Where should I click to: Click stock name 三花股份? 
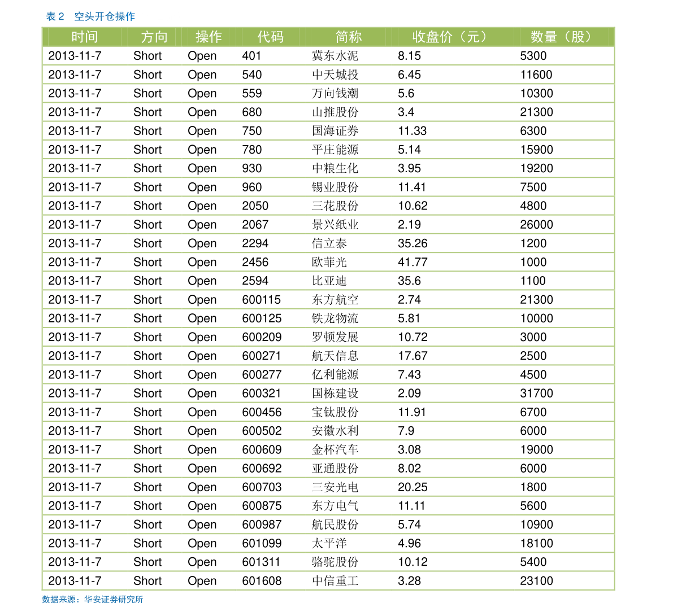[335, 206]
